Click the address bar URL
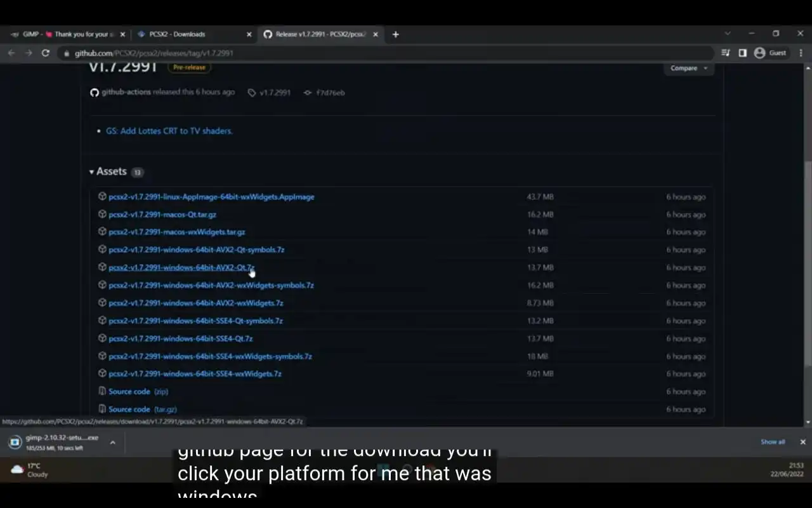The height and width of the screenshot is (508, 812). pos(154,53)
